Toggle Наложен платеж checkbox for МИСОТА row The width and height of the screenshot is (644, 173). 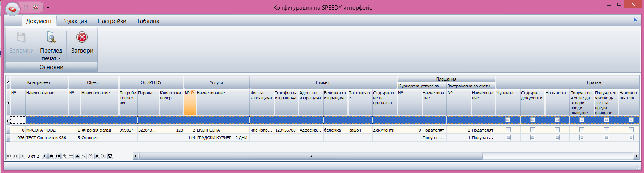[x=631, y=130]
